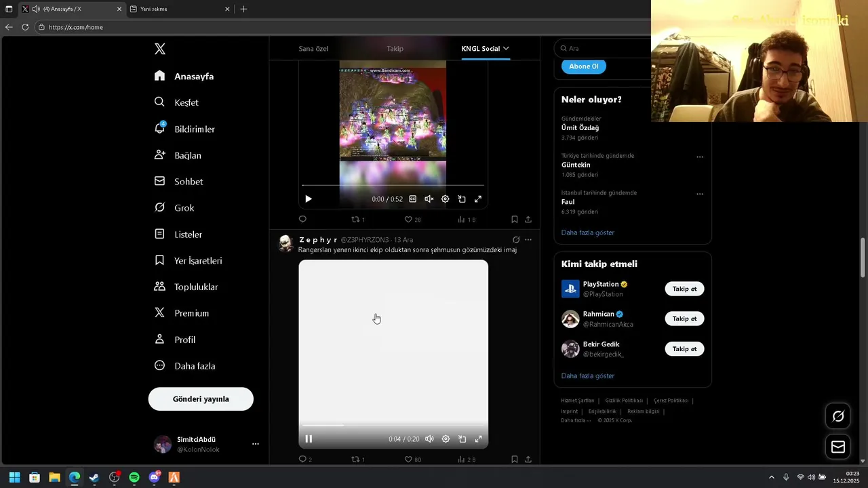The height and width of the screenshot is (488, 868).
Task: Open Premium page
Action: click(181, 313)
